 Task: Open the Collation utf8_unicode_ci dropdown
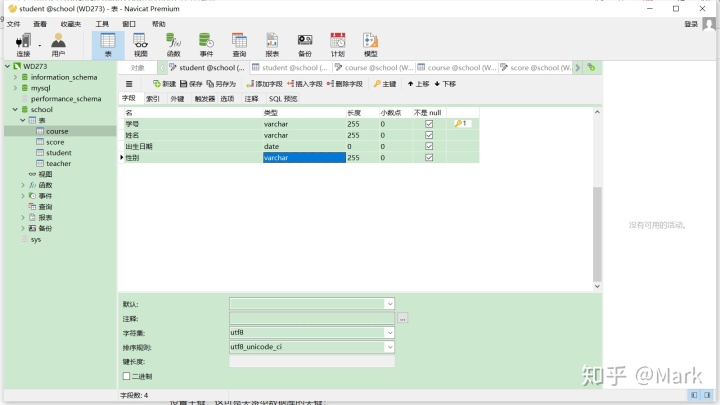(x=389, y=347)
